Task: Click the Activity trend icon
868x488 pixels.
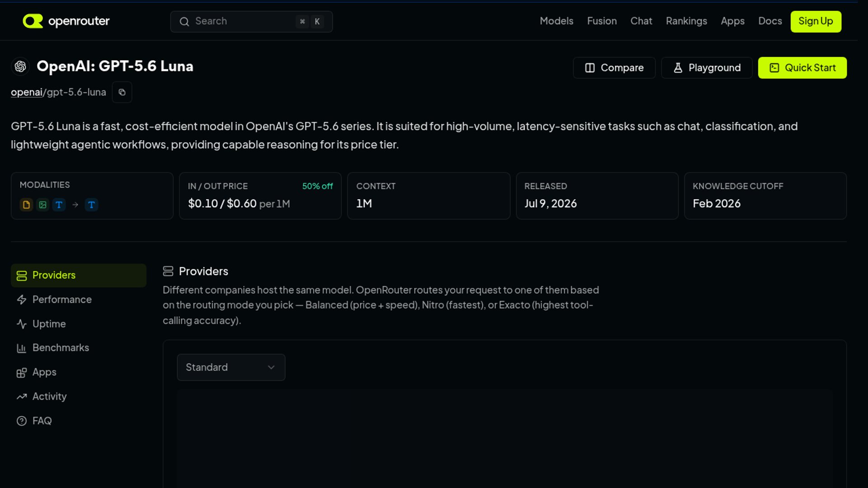Action: coord(22,397)
